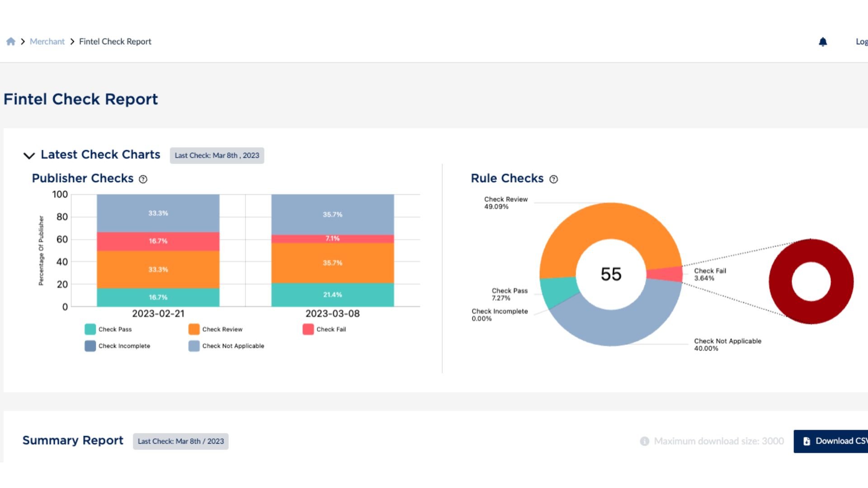868x488 pixels.
Task: Click the chevron separator after Merchant breadcrumb
Action: [71, 41]
